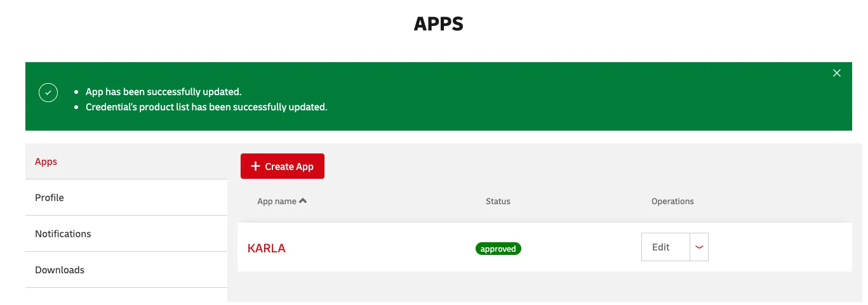Expand the dropdown arrow next to Edit
Viewport: 868px width, 305px height.
pyautogui.click(x=699, y=247)
